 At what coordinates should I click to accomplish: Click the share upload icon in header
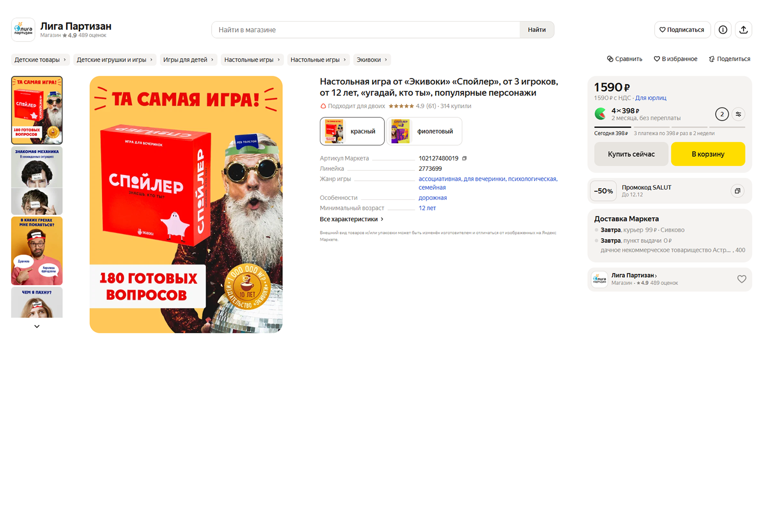click(x=743, y=30)
